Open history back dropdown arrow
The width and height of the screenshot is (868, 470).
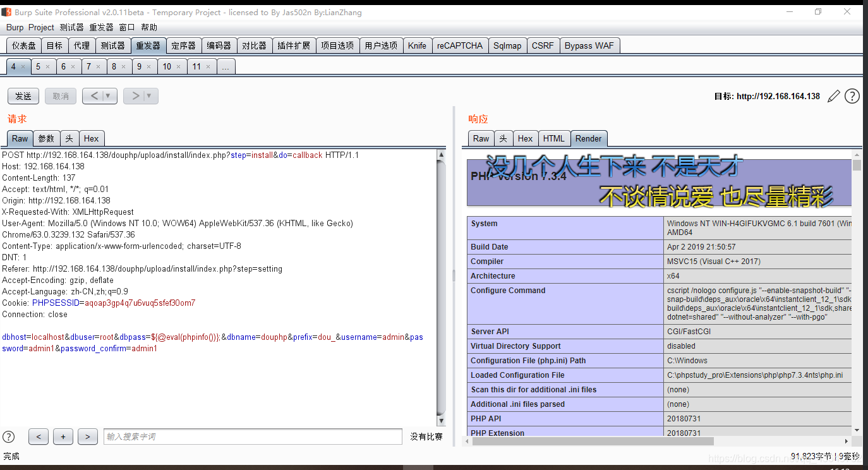click(108, 96)
